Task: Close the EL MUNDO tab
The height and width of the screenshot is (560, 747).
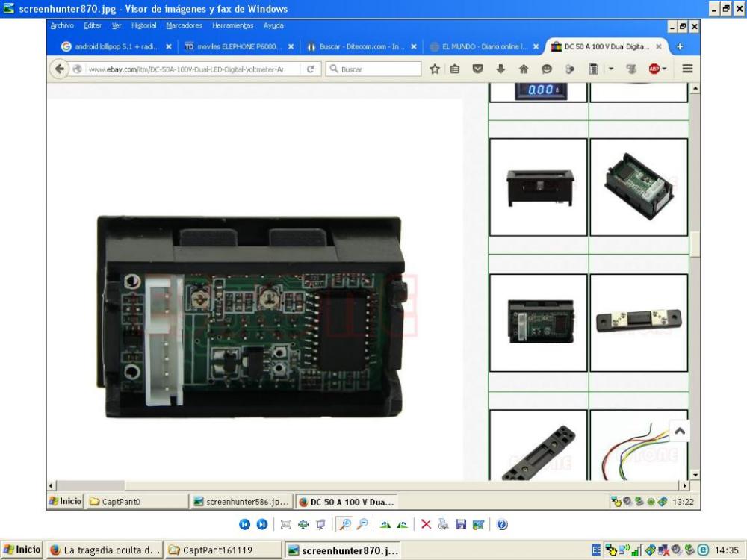Action: 536,46
